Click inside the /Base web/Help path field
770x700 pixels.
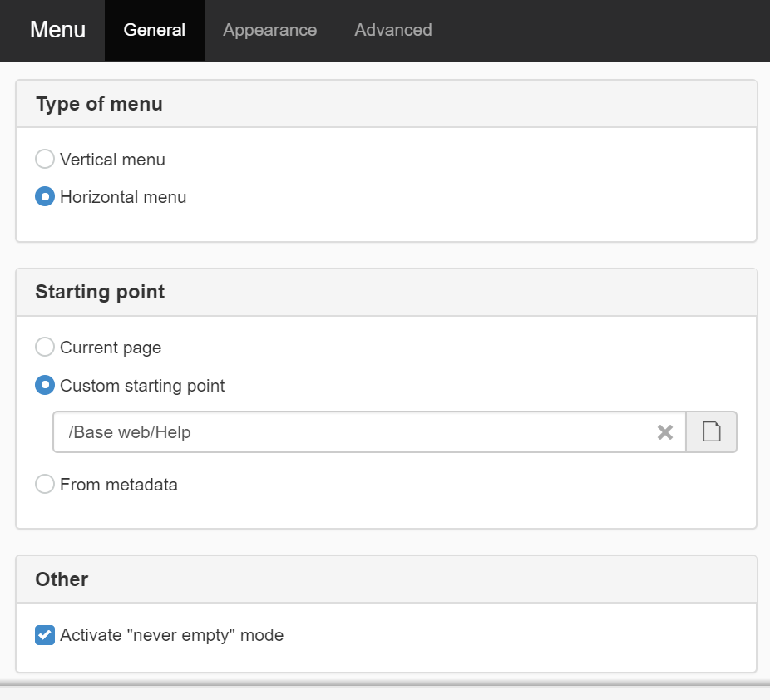point(349,432)
